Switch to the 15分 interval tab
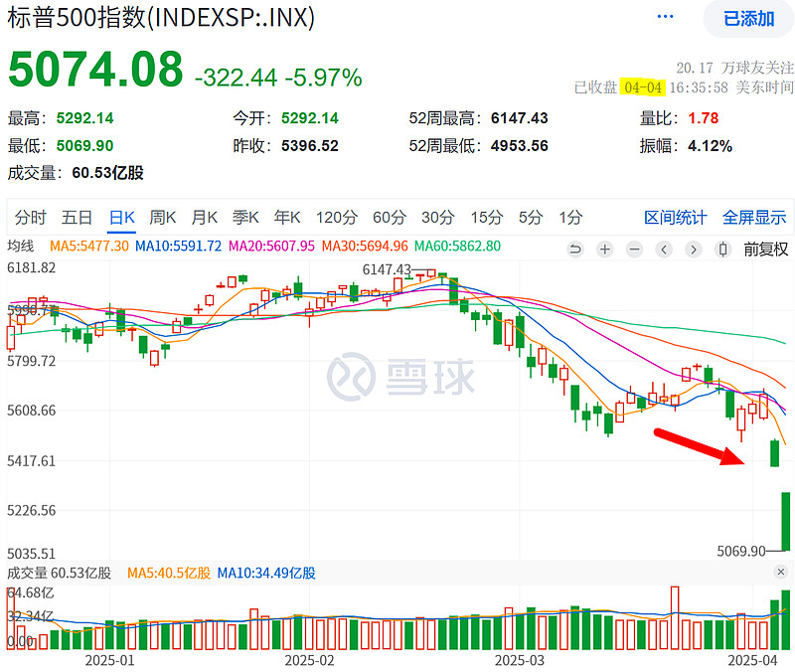Viewport: 795px width, 672px height. coord(487,218)
